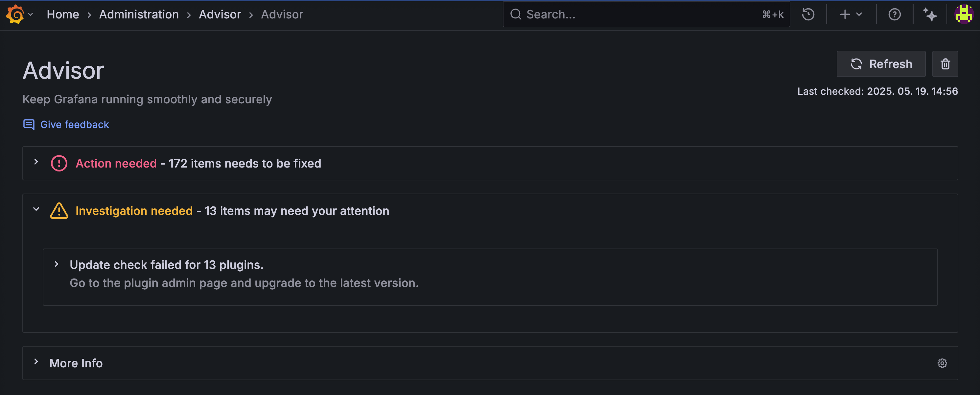Click the Refresh button
Screen dimensions: 980x395
tap(881, 64)
